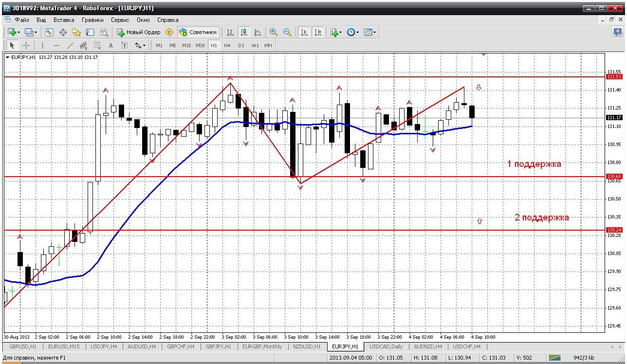Open the chart profiles icon
Screen dimensions: 627x364
(x=29, y=32)
